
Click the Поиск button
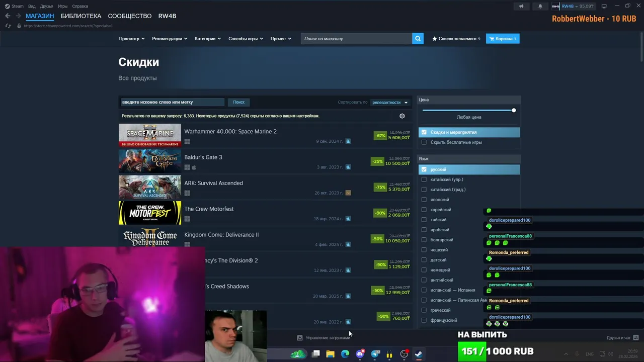pyautogui.click(x=238, y=102)
